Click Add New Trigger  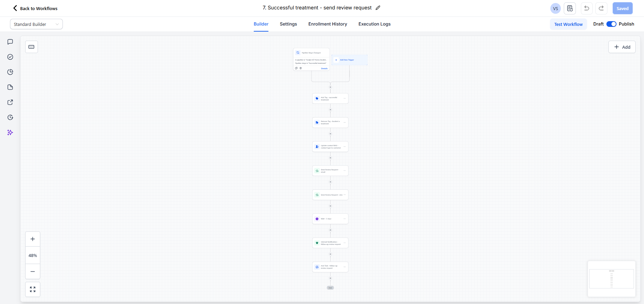[x=347, y=60]
